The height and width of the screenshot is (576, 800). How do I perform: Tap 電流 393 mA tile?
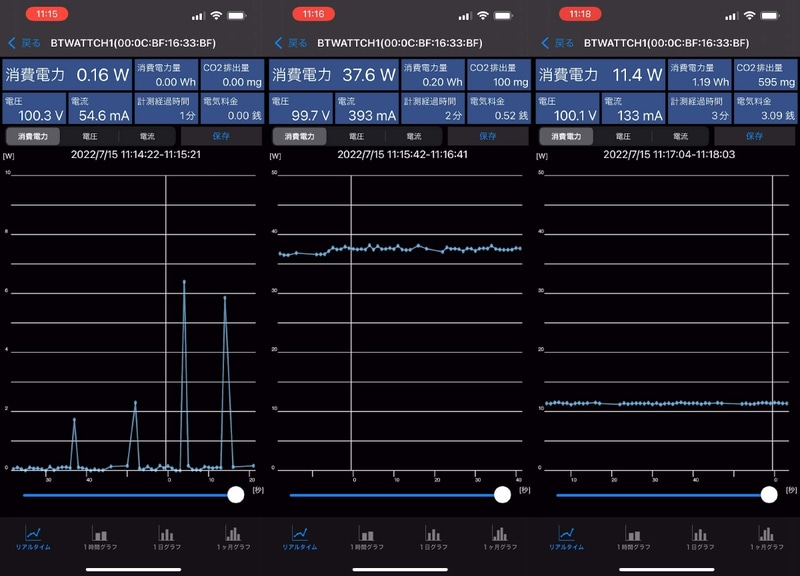367,108
